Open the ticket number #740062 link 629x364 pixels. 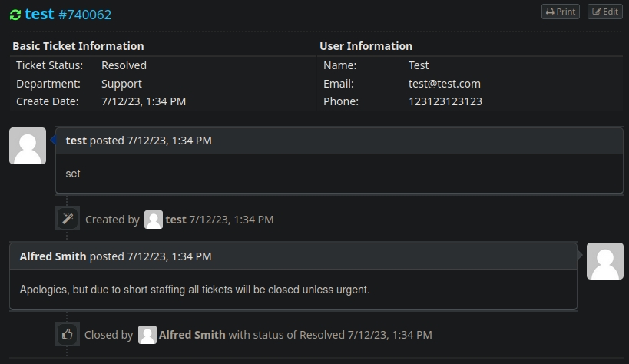coord(84,15)
